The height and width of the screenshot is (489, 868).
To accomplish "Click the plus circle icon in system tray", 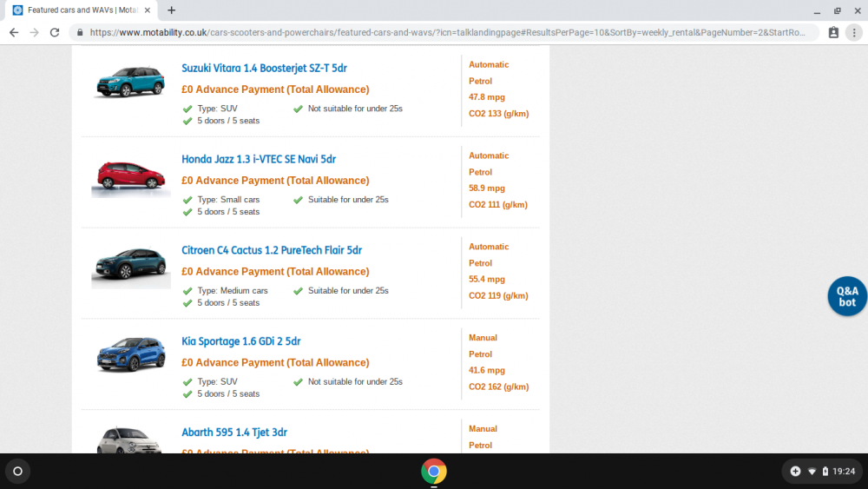I will coord(795,472).
